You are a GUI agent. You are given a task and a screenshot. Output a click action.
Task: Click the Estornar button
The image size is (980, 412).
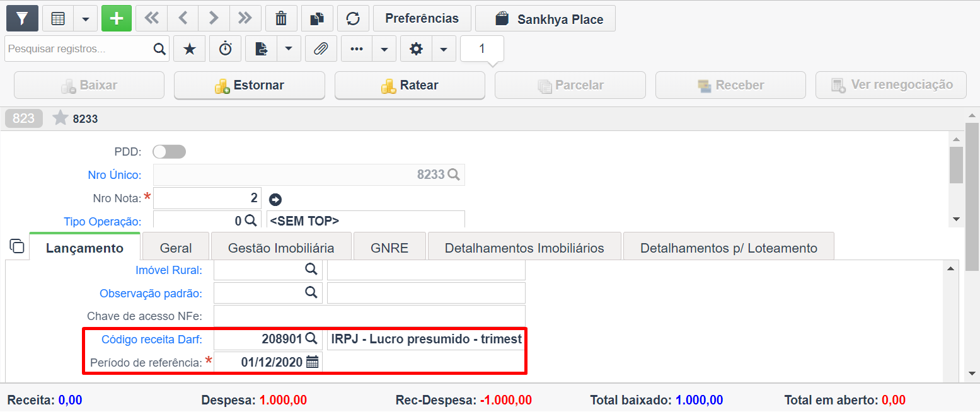(x=249, y=84)
